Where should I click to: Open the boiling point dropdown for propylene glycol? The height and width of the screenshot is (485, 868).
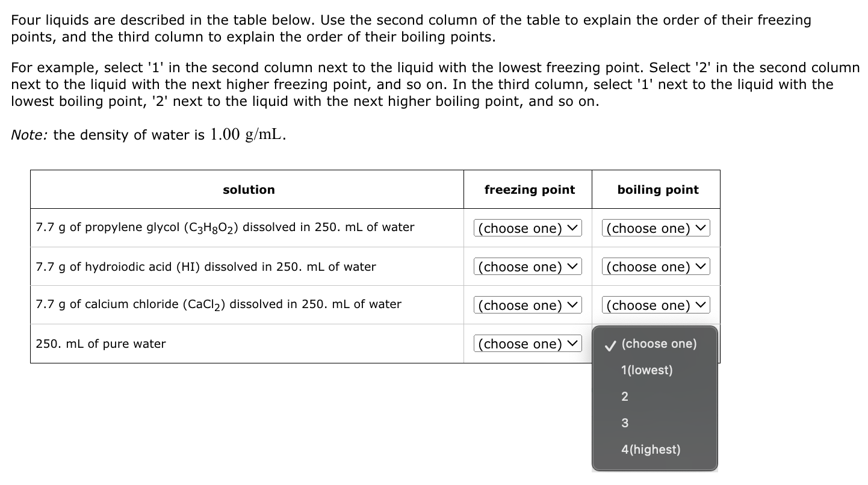(x=656, y=228)
